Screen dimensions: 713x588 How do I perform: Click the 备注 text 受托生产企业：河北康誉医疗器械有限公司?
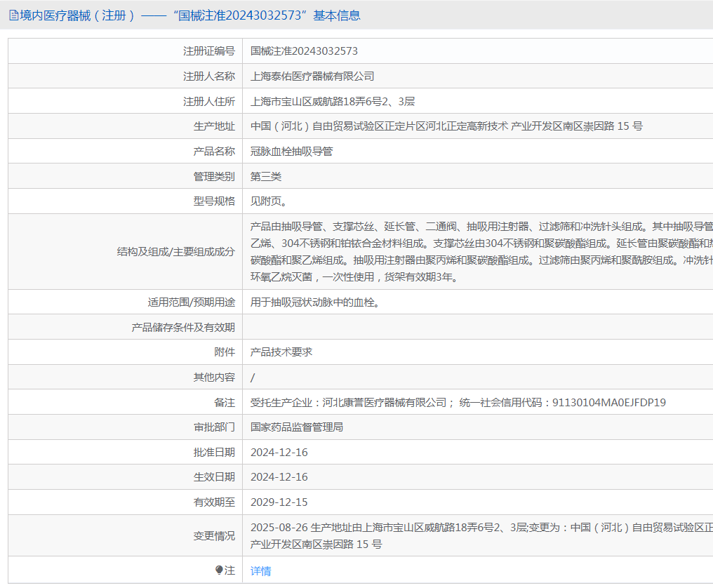349,403
